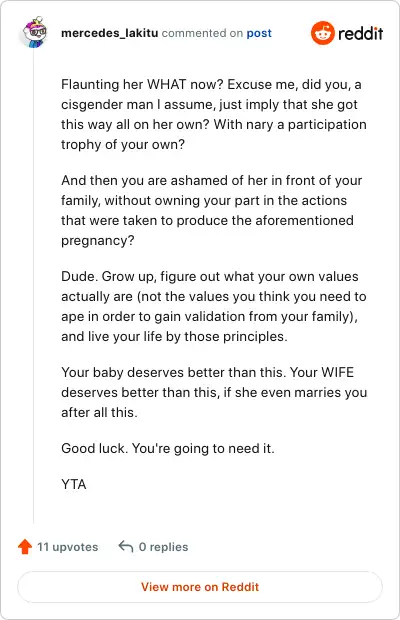Click the "View more on Reddit" button
This screenshot has width=400, height=620.
coord(200,587)
